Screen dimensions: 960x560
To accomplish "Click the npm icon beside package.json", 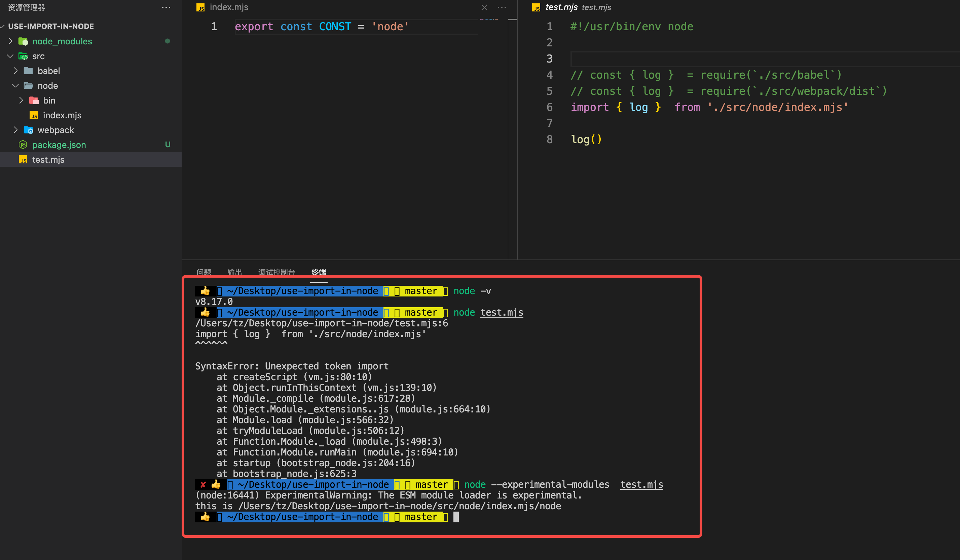I will coord(23,145).
